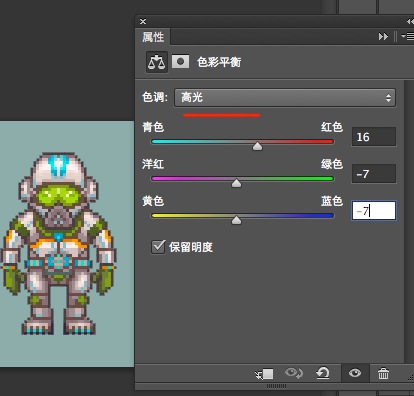Toggle adjustment layer visibility eye icon
This screenshot has width=414, height=396.
tap(355, 373)
